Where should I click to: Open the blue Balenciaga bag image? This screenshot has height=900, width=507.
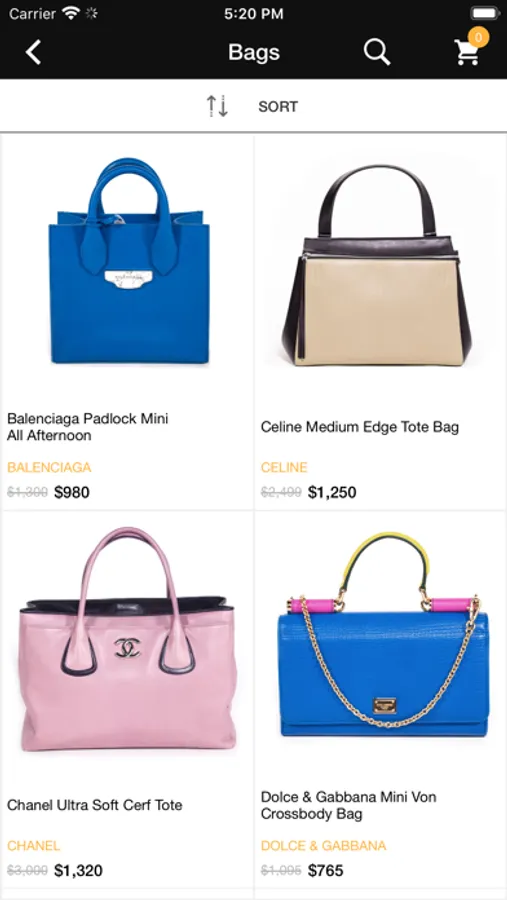129,261
